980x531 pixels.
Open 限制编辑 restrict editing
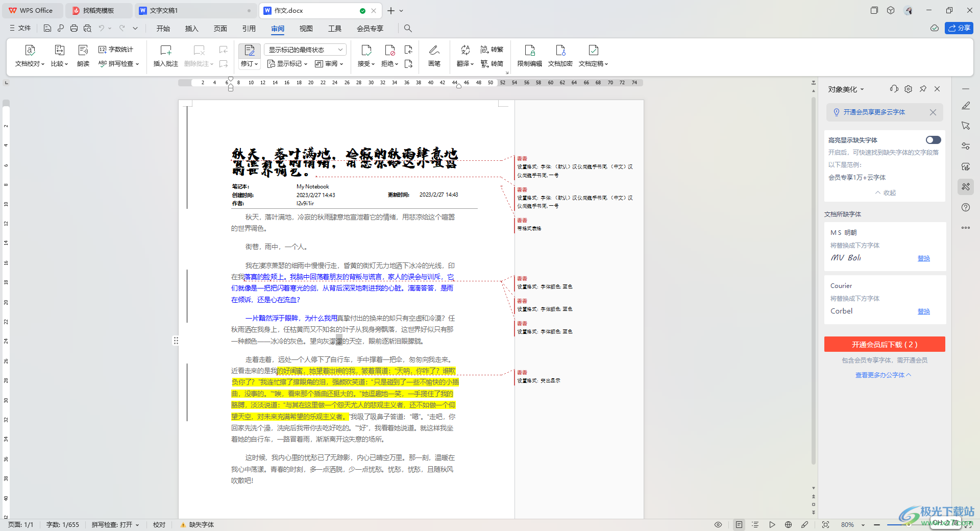click(530, 56)
